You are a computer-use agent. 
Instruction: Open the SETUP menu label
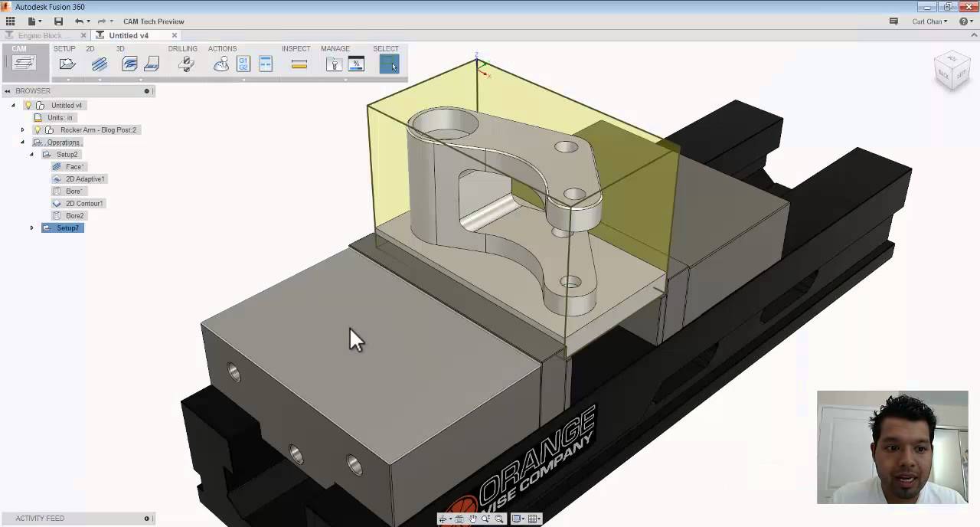pyautogui.click(x=64, y=48)
